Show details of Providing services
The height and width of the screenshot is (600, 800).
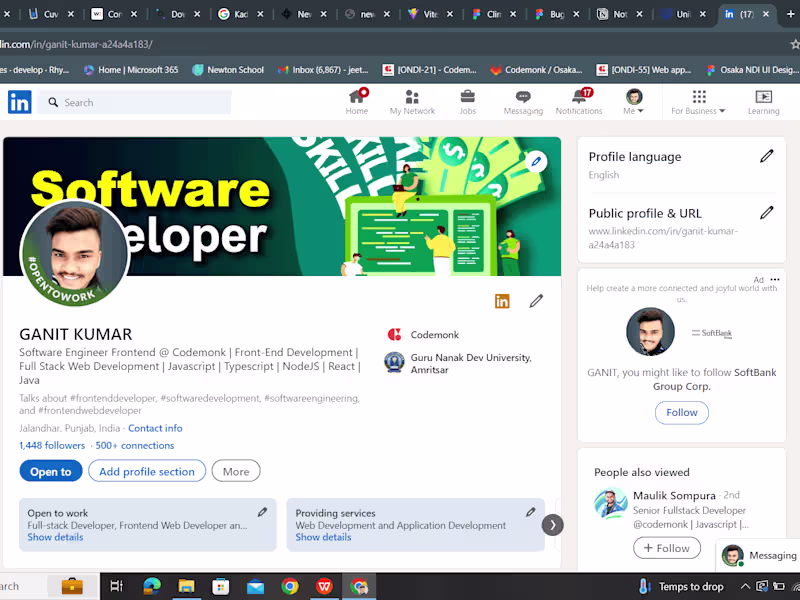click(323, 537)
